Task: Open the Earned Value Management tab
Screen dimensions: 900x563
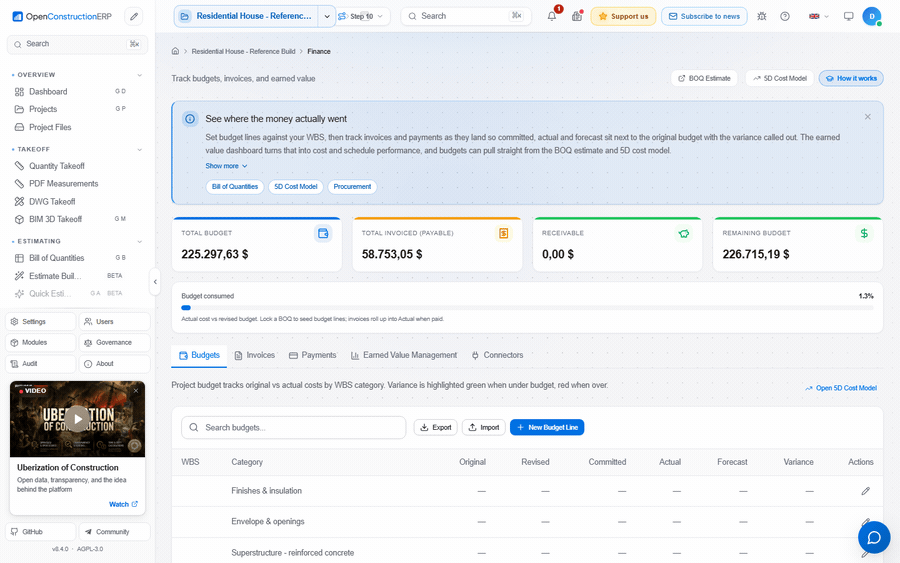Action: [x=404, y=355]
